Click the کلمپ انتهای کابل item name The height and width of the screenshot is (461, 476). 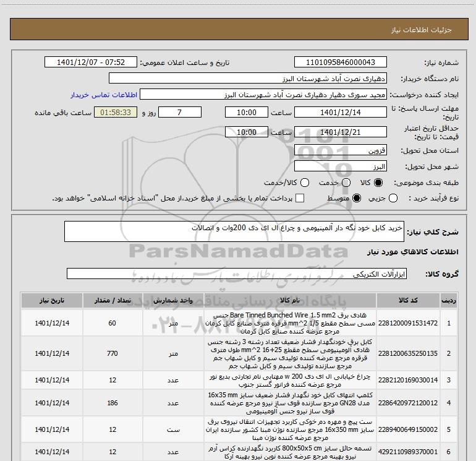290,403
